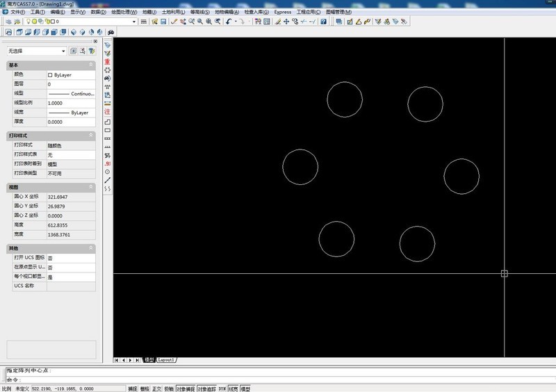
Task: Open the ByLayer color property dropdown
Action: pyautogui.click(x=71, y=75)
